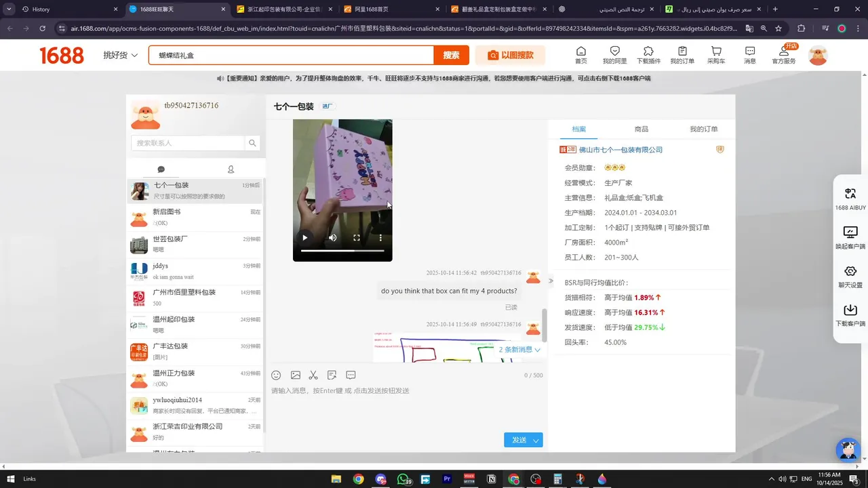Open 聊天设置 chat settings
Screen dimensions: 868x488
click(850, 277)
